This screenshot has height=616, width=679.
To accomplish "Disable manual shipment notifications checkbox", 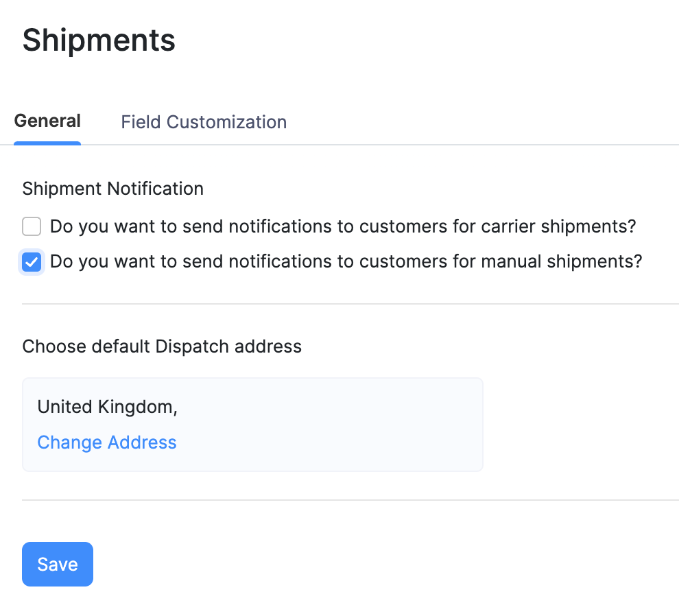I will (x=31, y=262).
